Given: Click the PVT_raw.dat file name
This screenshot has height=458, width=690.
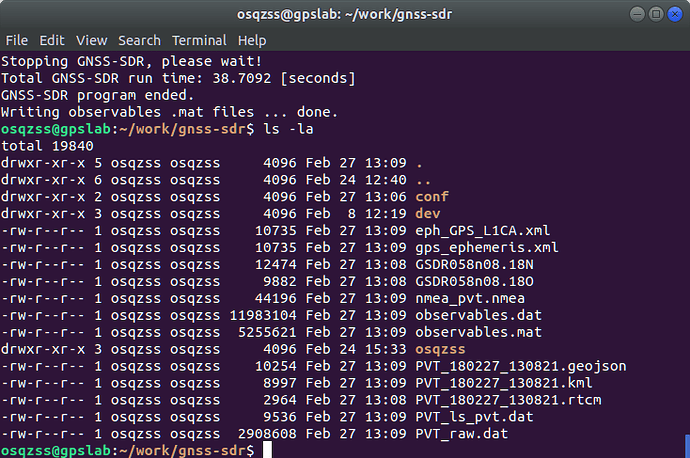Looking at the screenshot, I should [462, 434].
